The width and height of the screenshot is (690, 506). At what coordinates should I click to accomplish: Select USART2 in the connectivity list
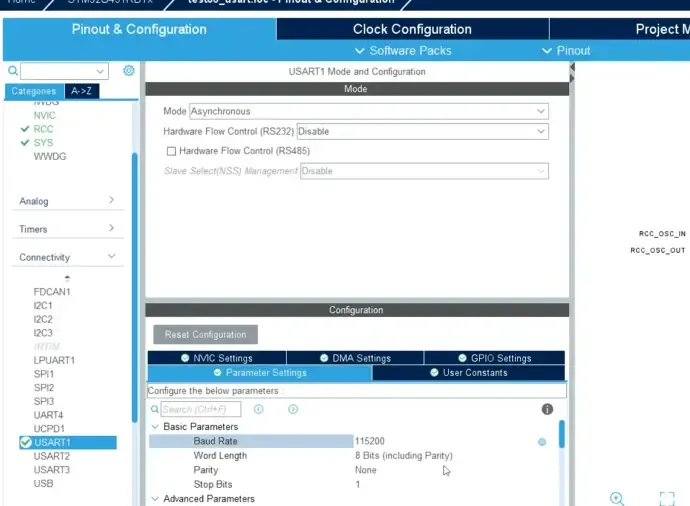pyautogui.click(x=52, y=456)
